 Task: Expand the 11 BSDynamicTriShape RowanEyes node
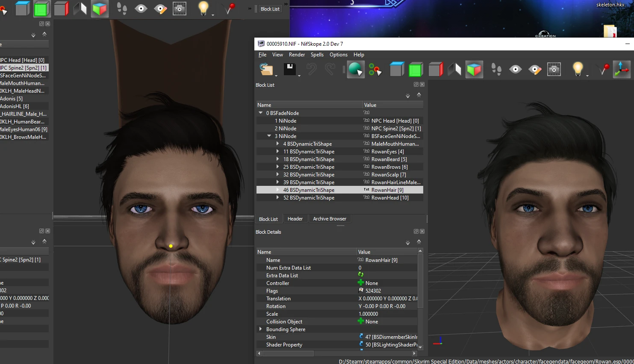coord(277,151)
